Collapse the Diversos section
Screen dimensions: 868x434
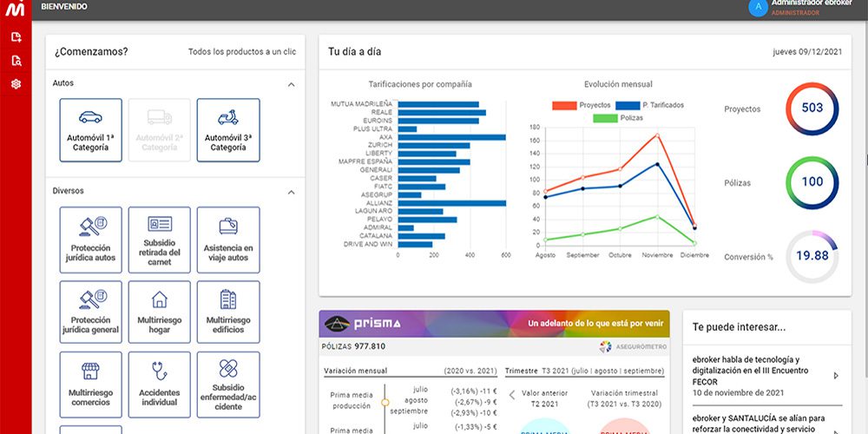[291, 192]
